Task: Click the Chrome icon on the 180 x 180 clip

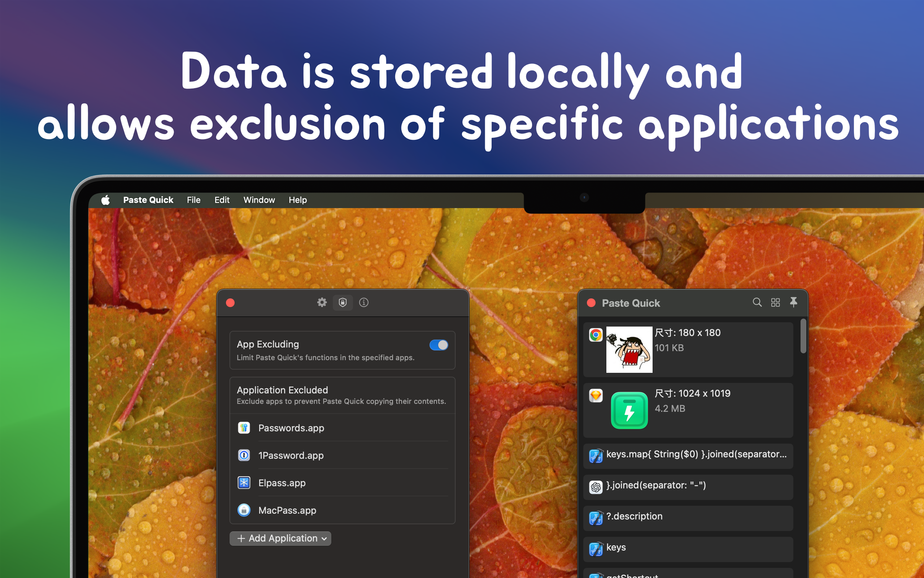Action: (596, 335)
